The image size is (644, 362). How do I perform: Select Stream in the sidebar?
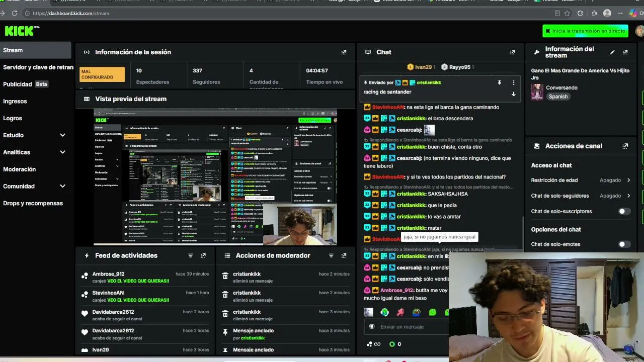point(35,50)
